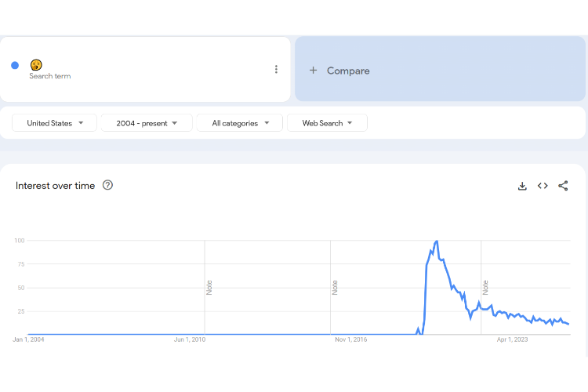Select the Note marker near Nov 1, 2016
This screenshot has width=588, height=392.
(x=335, y=287)
